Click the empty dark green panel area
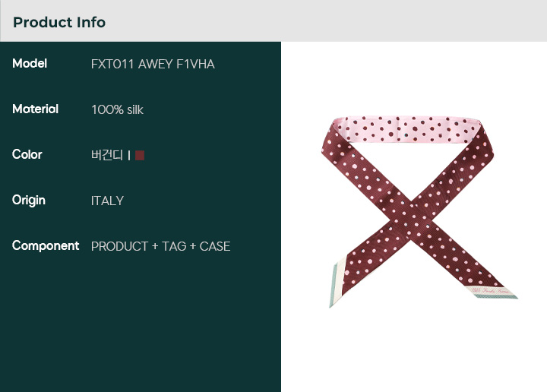This screenshot has width=547, height=392. click(141, 327)
